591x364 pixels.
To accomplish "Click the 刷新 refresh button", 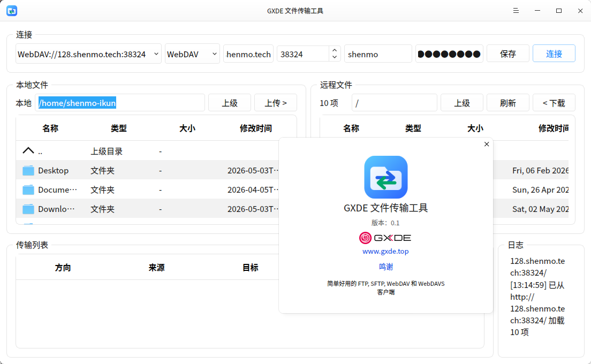I will pos(508,103).
